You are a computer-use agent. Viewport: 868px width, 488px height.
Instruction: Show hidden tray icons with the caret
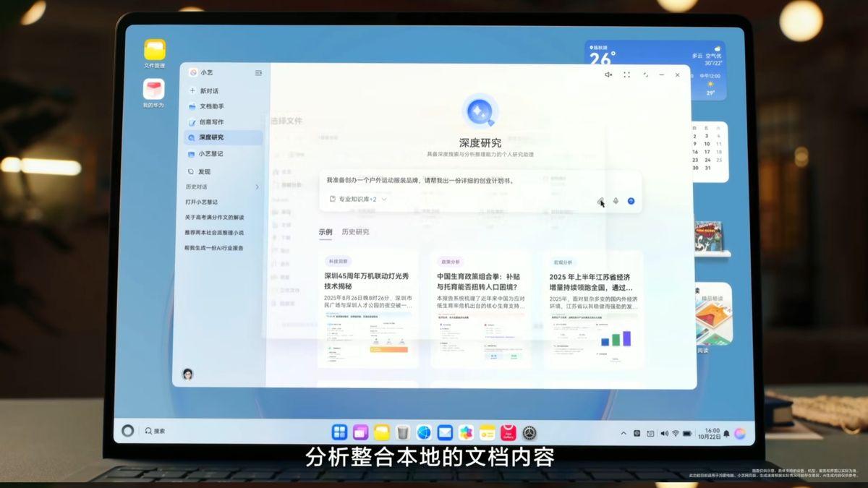tap(624, 434)
